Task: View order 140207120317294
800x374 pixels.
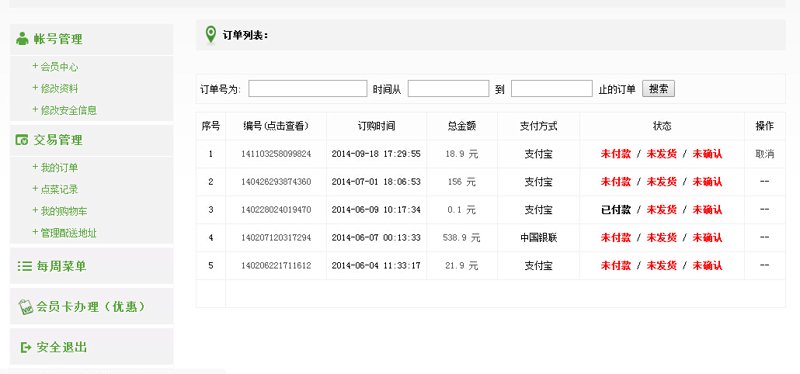Action: point(276,238)
